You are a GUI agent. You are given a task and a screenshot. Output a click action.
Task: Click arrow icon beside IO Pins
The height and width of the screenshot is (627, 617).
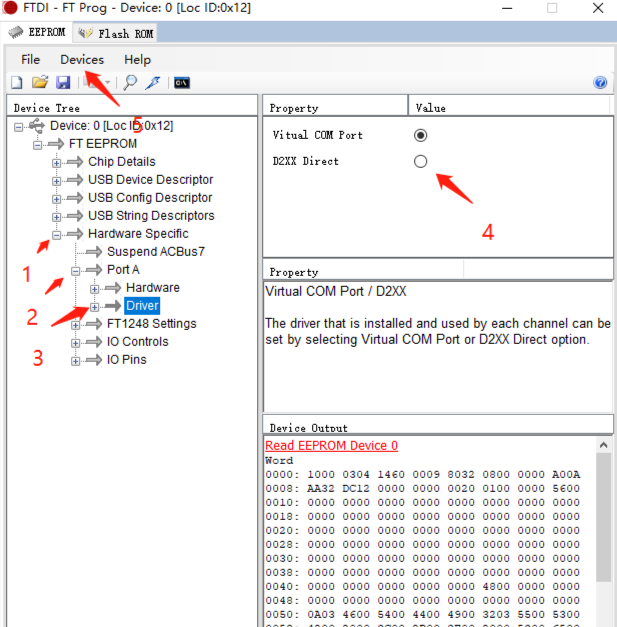click(94, 359)
